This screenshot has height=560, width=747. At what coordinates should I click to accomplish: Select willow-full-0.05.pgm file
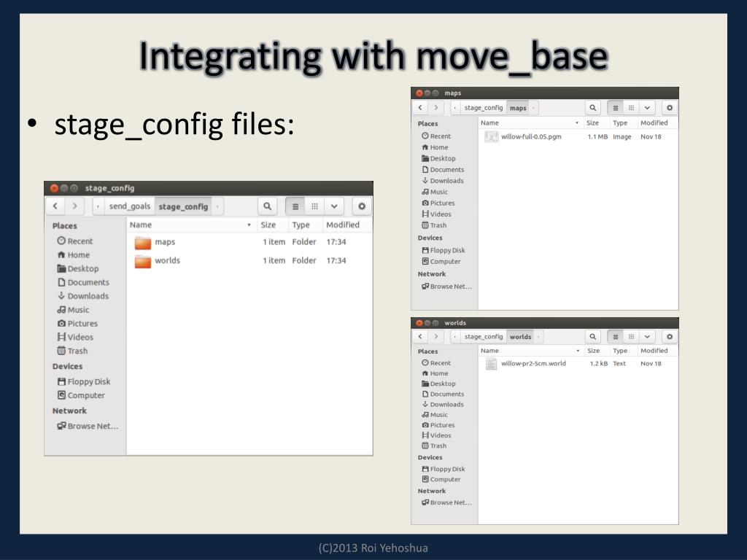pos(531,136)
